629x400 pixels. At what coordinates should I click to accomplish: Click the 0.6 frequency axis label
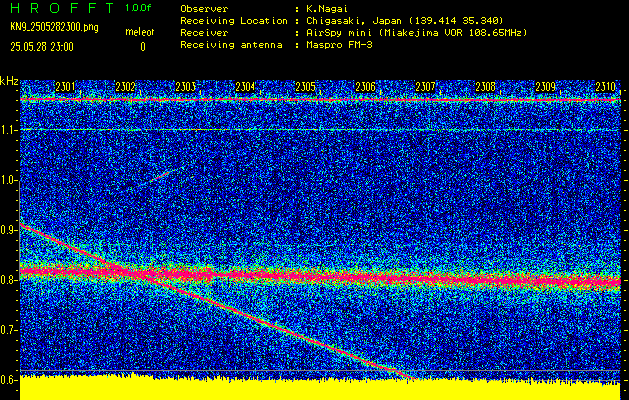point(9,380)
